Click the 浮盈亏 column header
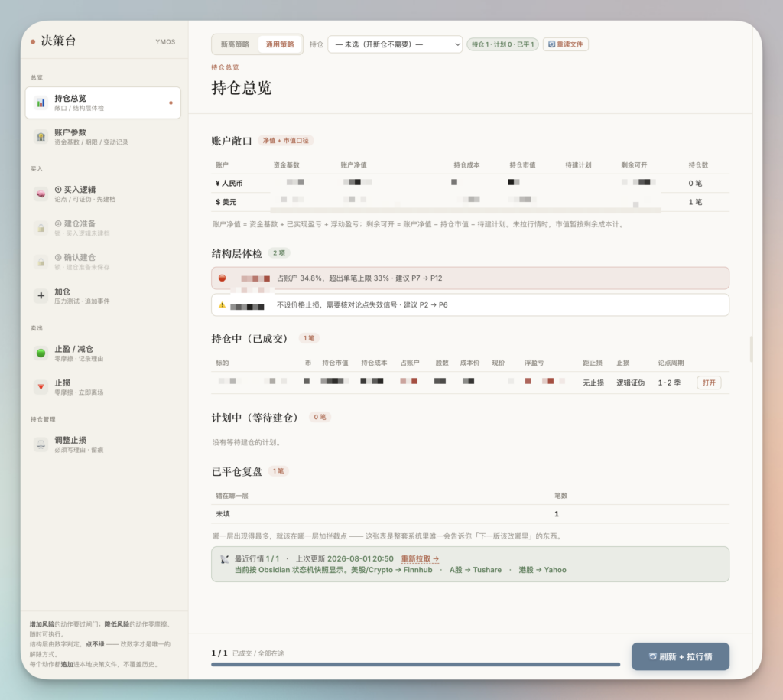This screenshot has height=700, width=783. coord(534,363)
